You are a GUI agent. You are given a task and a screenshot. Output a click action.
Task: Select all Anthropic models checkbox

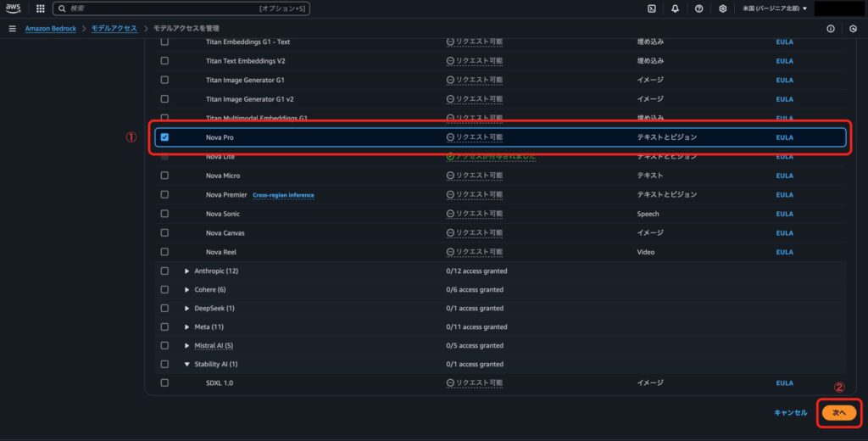point(164,271)
